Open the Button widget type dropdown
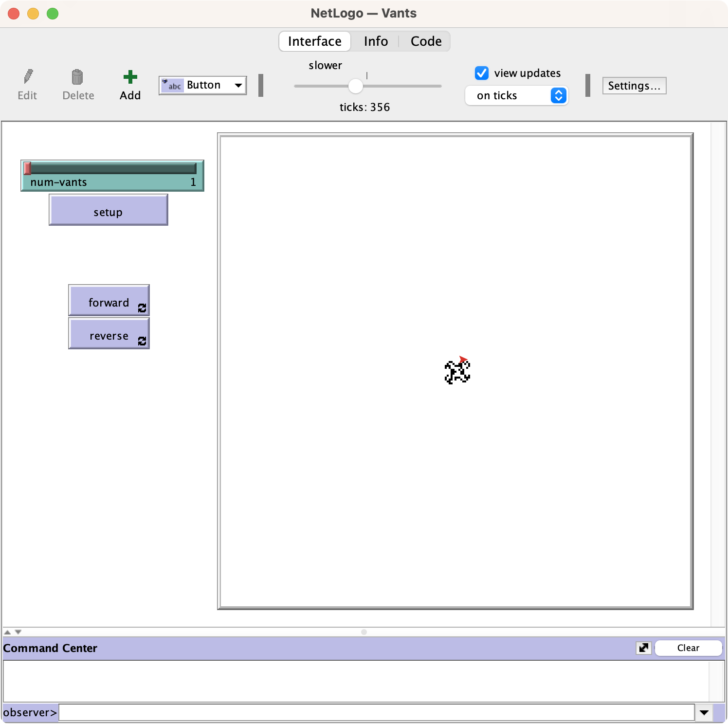 pyautogui.click(x=238, y=85)
